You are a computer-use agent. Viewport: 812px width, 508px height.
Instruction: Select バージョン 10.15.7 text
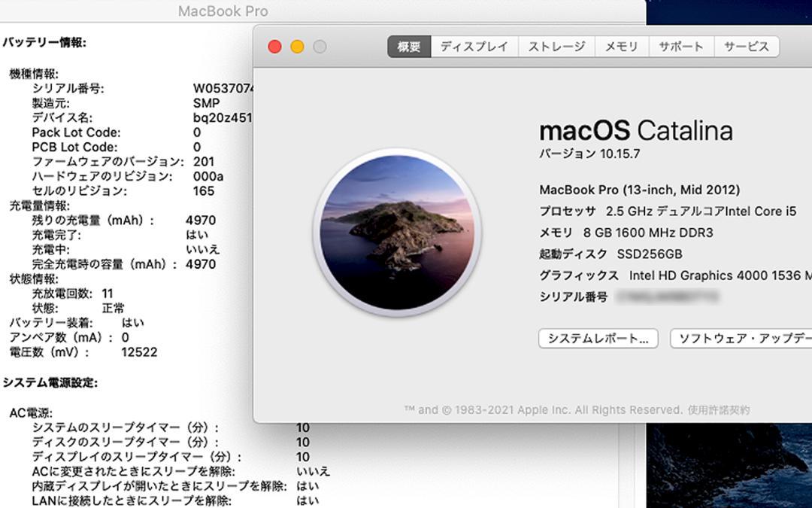[x=589, y=154]
